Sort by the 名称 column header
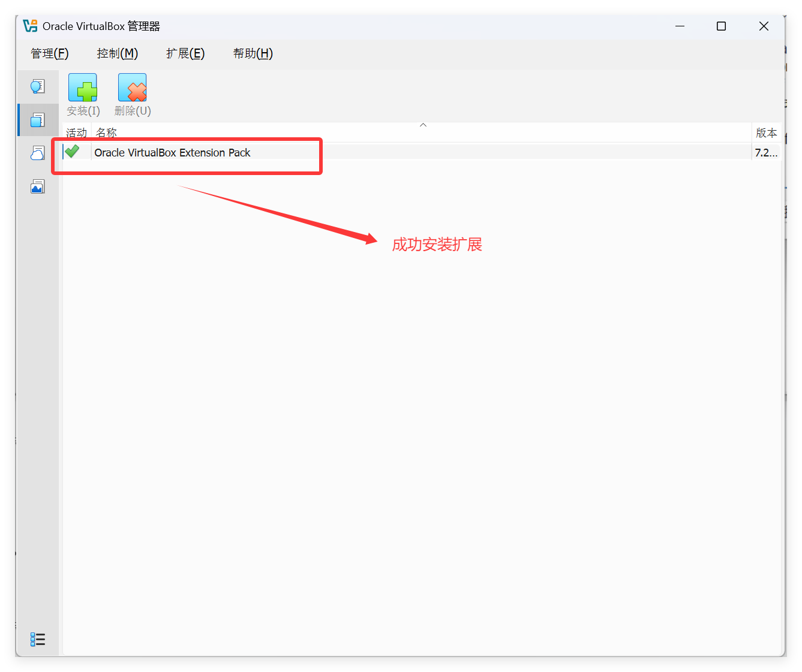This screenshot has width=802, height=672. pos(422,132)
